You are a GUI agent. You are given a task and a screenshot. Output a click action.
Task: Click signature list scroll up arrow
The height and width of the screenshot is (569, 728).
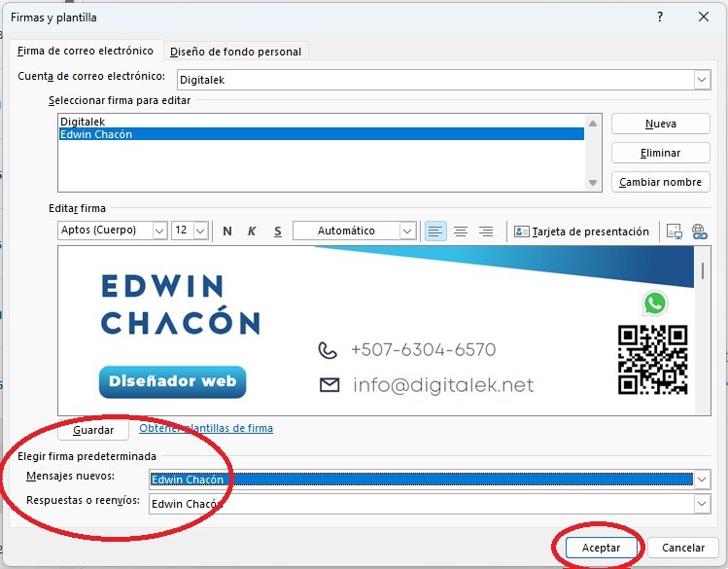coord(593,124)
